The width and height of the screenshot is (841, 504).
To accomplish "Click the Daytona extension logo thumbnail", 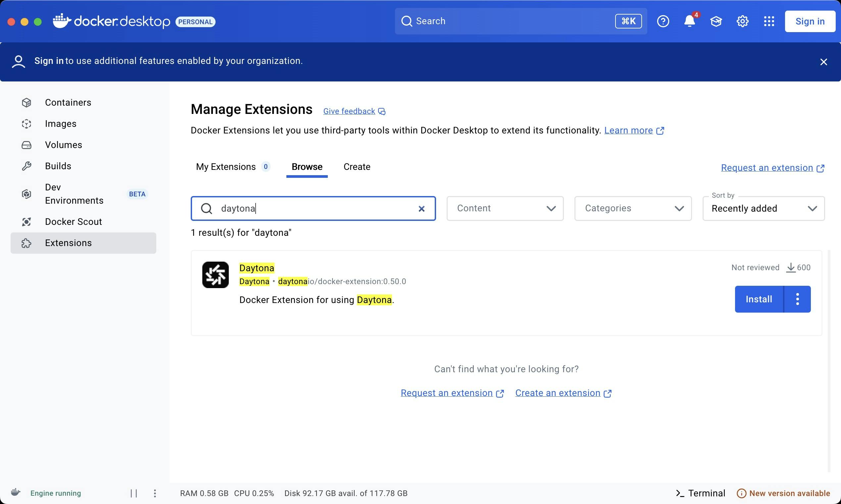I will 215,275.
